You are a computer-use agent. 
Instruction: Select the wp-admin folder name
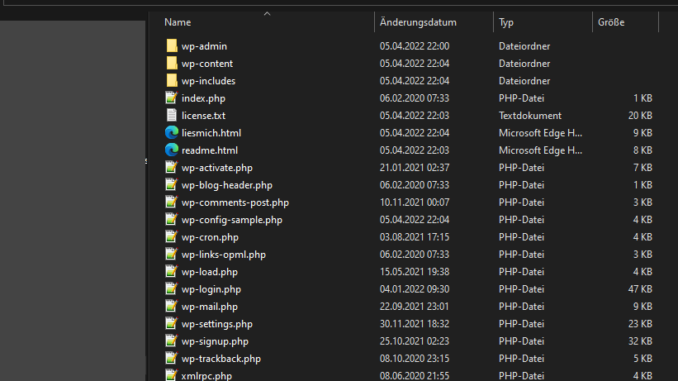(204, 46)
